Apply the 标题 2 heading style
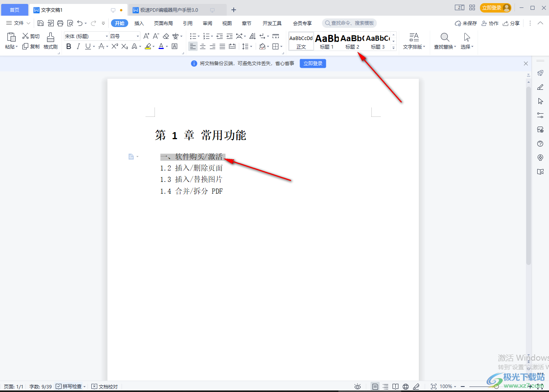Screen dimensions: 549x392 (x=352, y=41)
